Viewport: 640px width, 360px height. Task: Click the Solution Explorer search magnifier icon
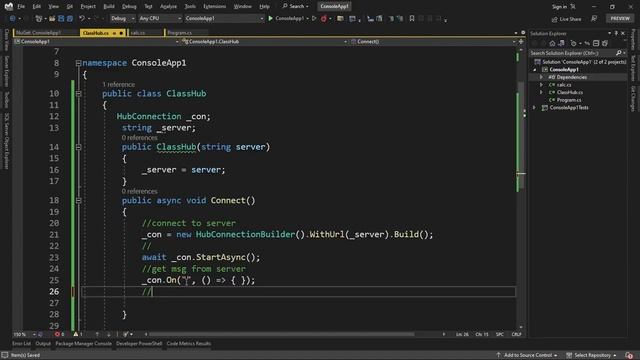coord(618,53)
